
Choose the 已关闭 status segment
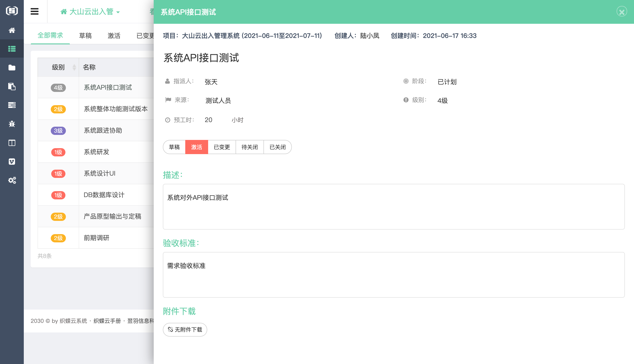(x=277, y=147)
